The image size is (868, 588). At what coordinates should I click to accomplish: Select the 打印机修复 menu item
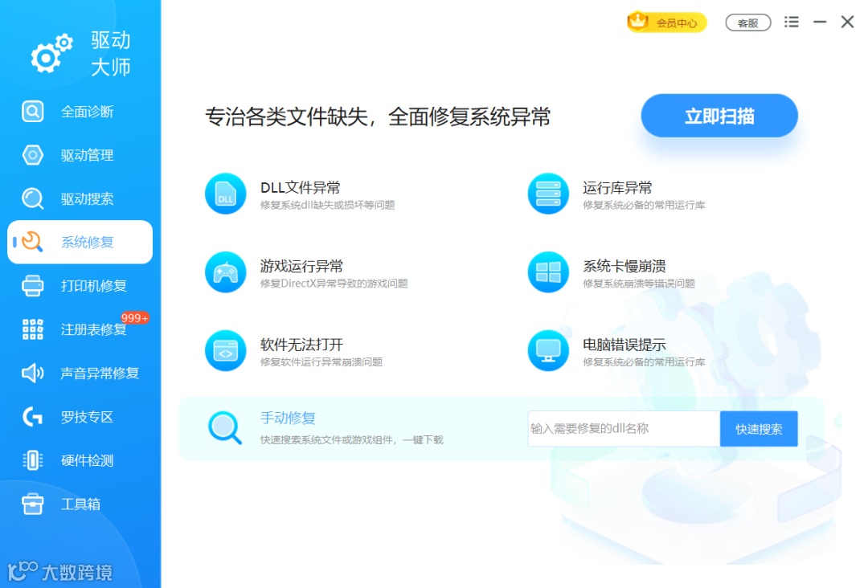(x=80, y=285)
